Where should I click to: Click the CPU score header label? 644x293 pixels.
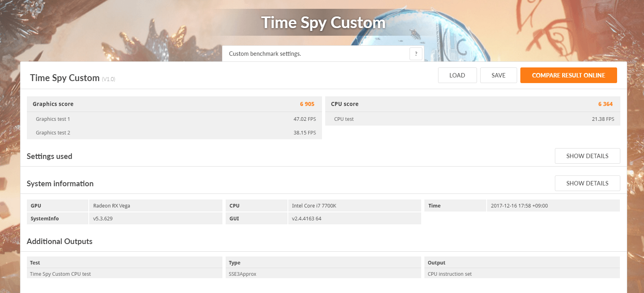pyautogui.click(x=345, y=104)
